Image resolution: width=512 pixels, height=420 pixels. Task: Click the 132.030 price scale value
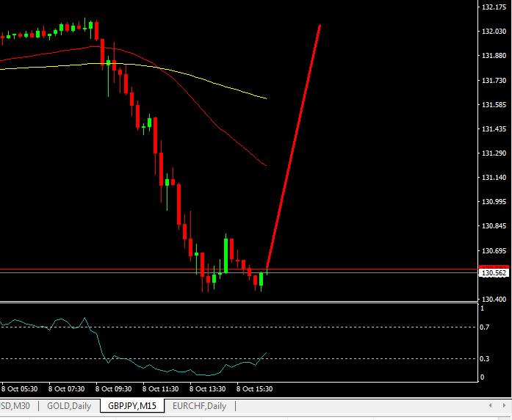click(x=494, y=32)
